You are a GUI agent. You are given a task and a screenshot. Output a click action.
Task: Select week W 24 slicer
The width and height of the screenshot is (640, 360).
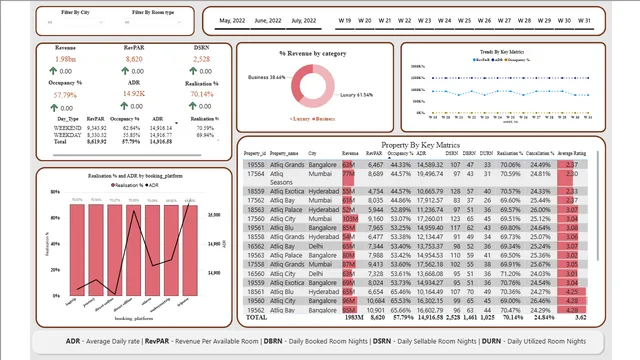click(x=444, y=21)
